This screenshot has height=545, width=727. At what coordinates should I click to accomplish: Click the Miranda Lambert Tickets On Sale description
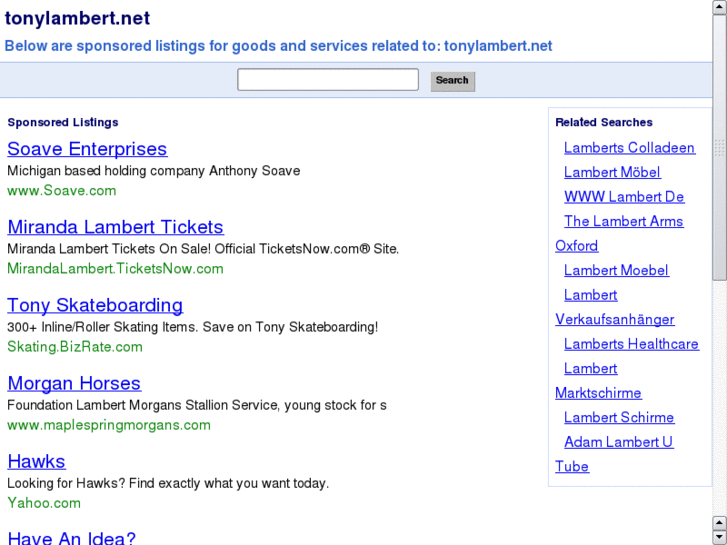203,249
